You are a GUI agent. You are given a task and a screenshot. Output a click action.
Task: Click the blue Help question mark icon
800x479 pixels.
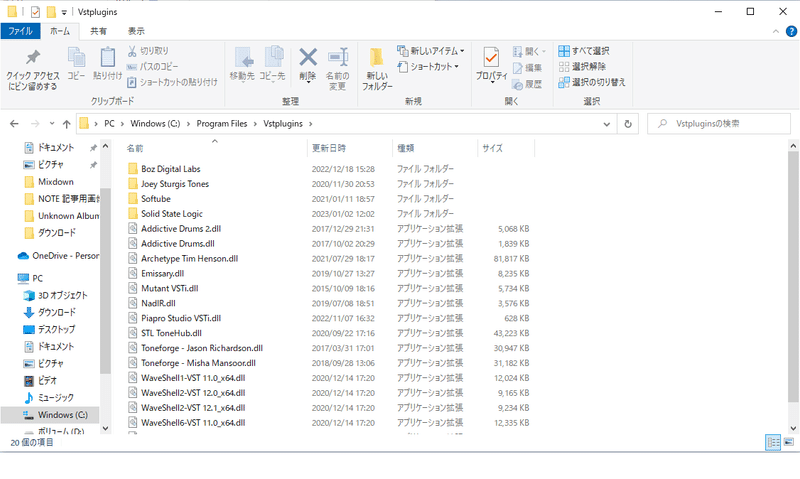tap(791, 32)
